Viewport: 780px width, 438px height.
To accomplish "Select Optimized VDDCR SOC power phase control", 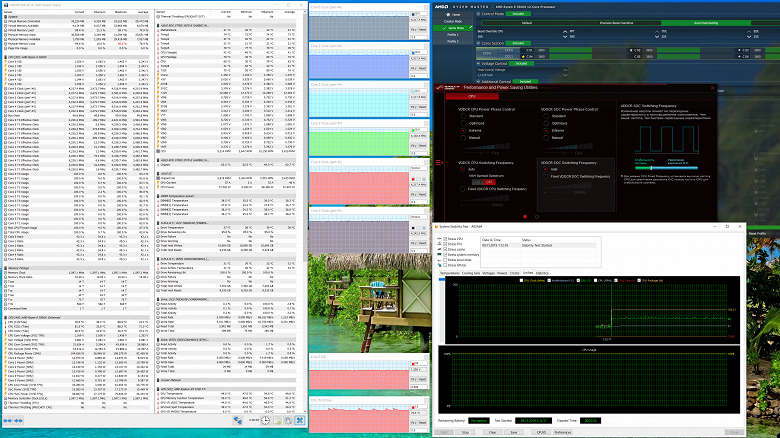I will (x=546, y=123).
